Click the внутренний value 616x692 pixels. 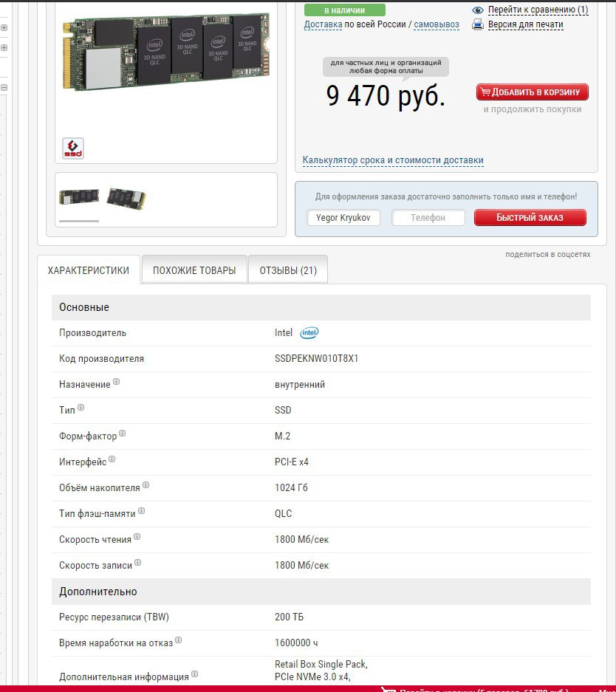click(x=300, y=384)
